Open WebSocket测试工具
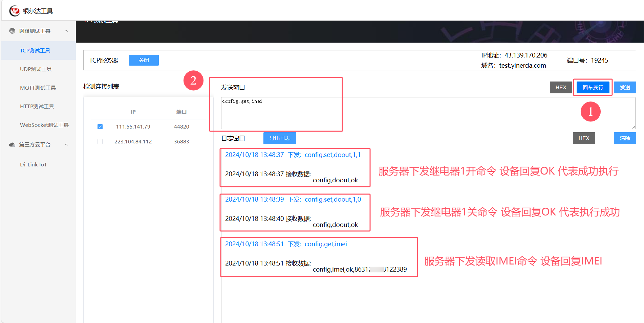Image resolution: width=644 pixels, height=323 pixels. point(44,125)
